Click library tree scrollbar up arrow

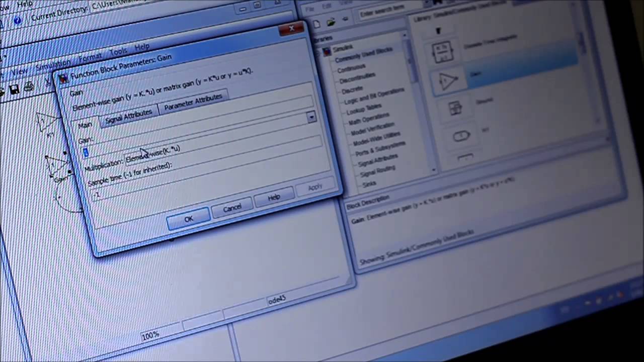[x=404, y=36]
